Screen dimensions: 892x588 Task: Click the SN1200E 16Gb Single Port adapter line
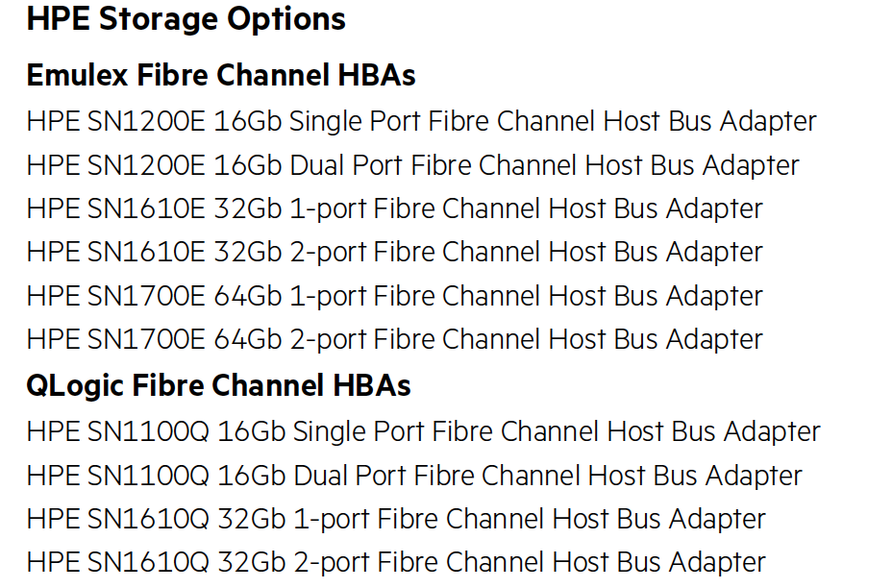(422, 122)
